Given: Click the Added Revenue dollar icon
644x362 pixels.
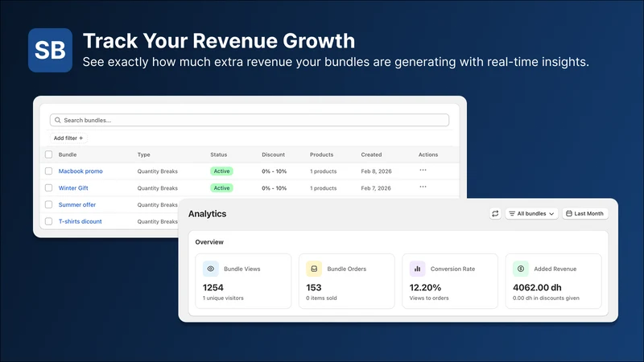Looking at the screenshot, I should (521, 269).
